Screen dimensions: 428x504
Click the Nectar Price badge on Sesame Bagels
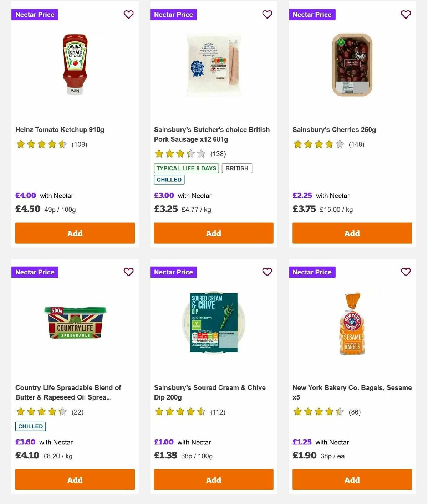pos(312,272)
